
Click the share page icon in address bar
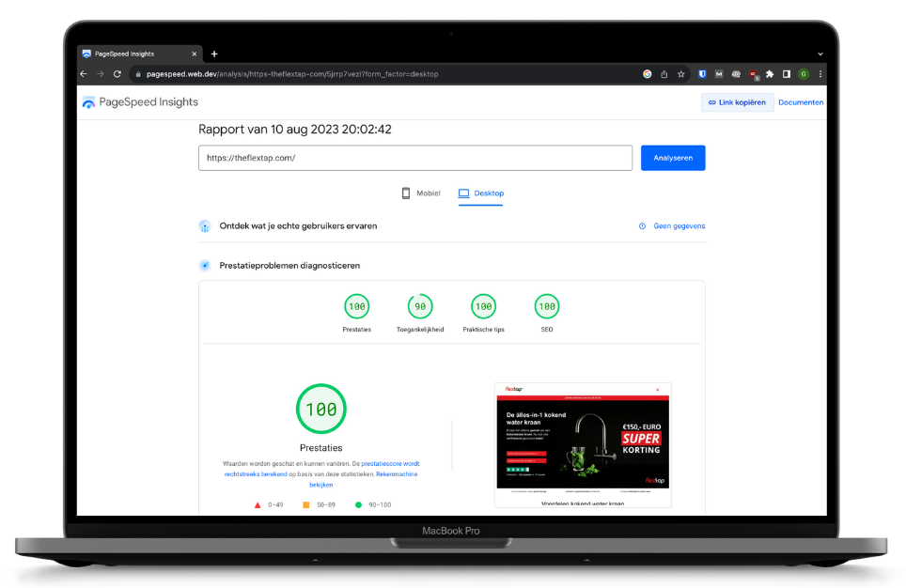tap(664, 74)
